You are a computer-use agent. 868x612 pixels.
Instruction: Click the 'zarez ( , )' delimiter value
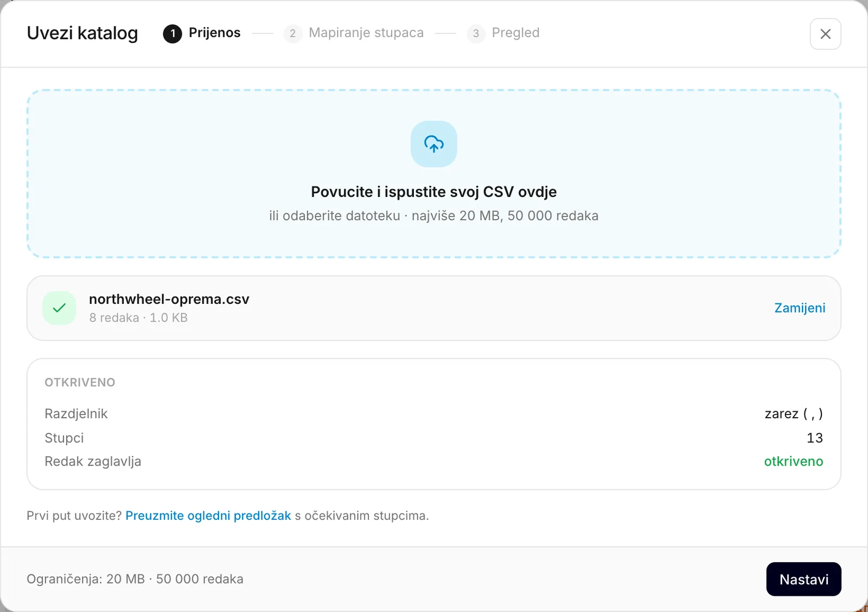tap(794, 413)
